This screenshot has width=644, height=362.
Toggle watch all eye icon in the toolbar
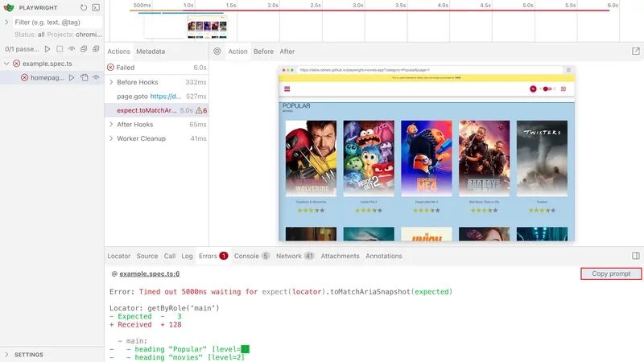coord(72,49)
